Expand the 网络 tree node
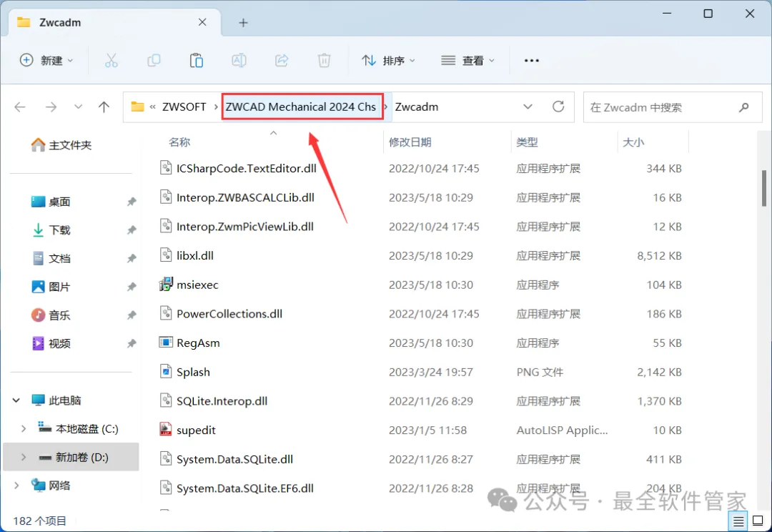 coord(16,486)
